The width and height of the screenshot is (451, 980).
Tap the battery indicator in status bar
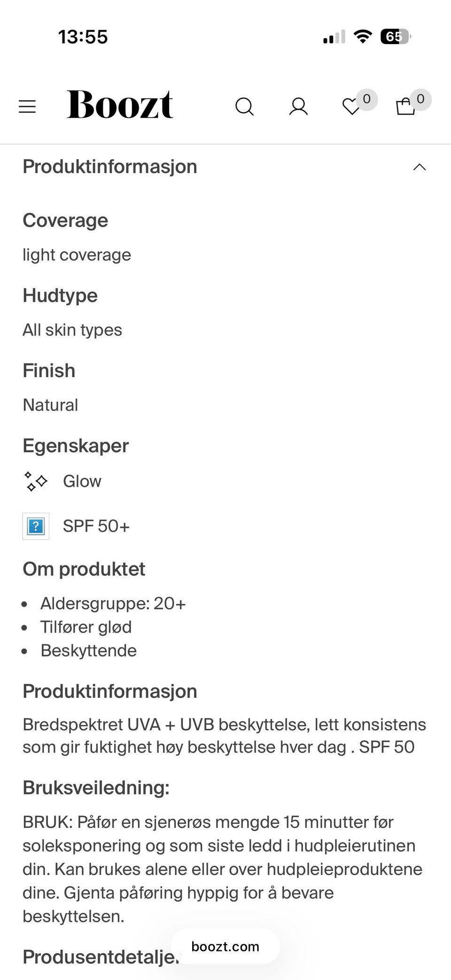click(x=396, y=37)
